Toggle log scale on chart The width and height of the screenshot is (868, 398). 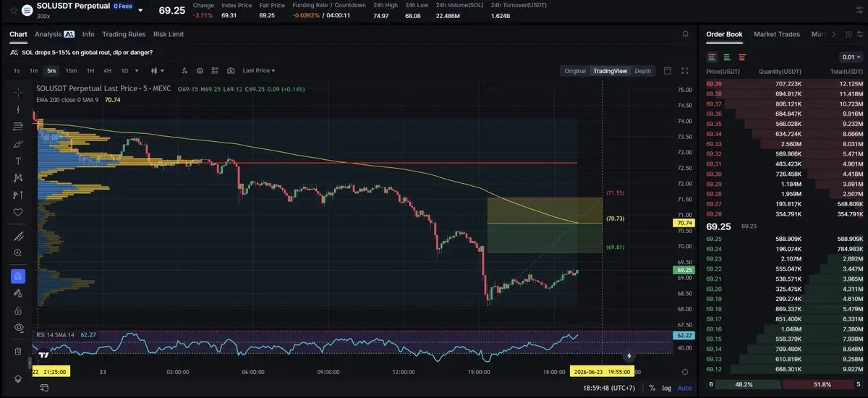pyautogui.click(x=665, y=388)
